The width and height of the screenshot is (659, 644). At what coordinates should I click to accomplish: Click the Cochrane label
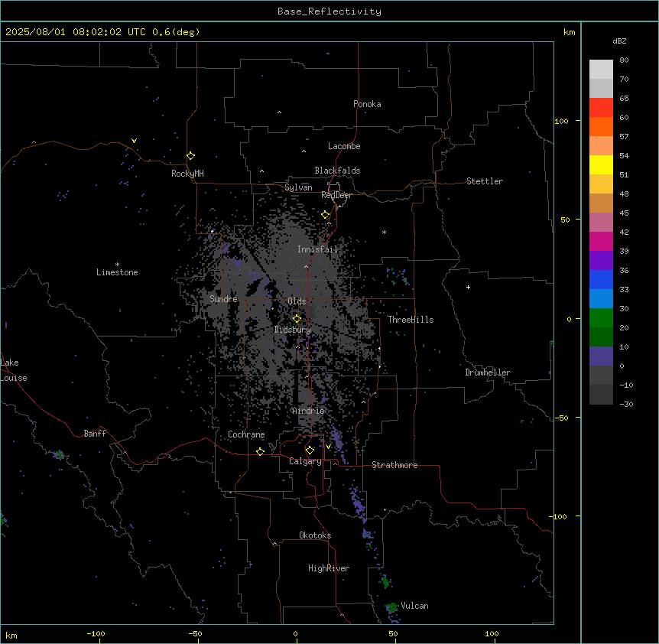[x=246, y=434]
